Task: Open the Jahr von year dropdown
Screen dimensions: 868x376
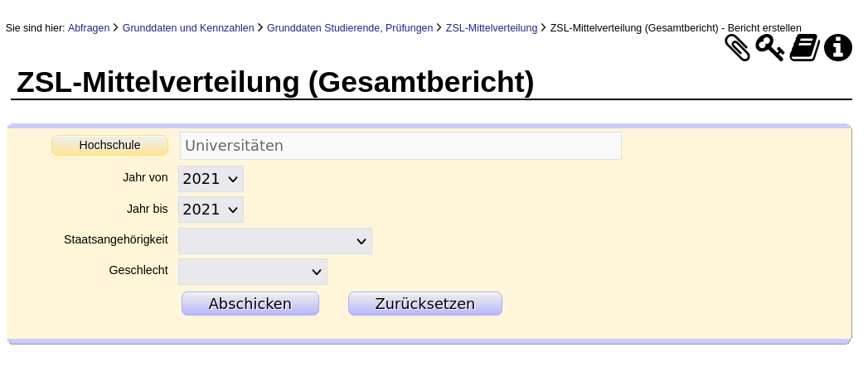Action: pyautogui.click(x=211, y=179)
